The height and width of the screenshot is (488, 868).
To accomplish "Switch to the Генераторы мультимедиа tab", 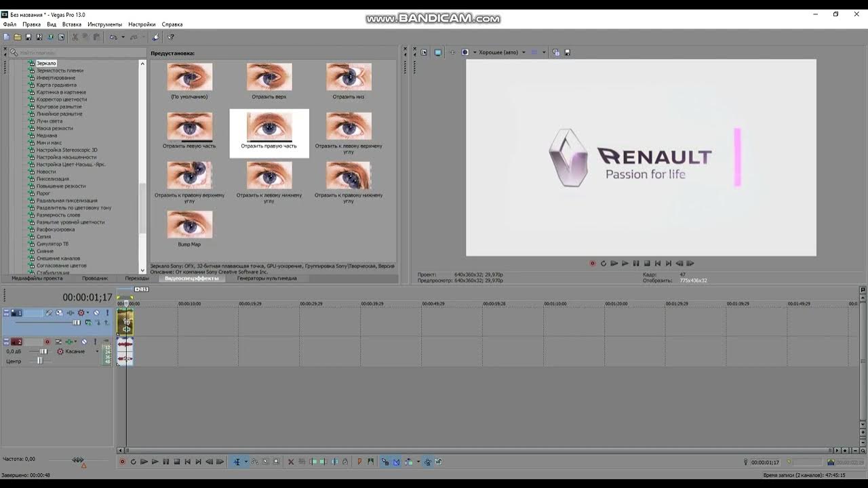I will pyautogui.click(x=267, y=278).
